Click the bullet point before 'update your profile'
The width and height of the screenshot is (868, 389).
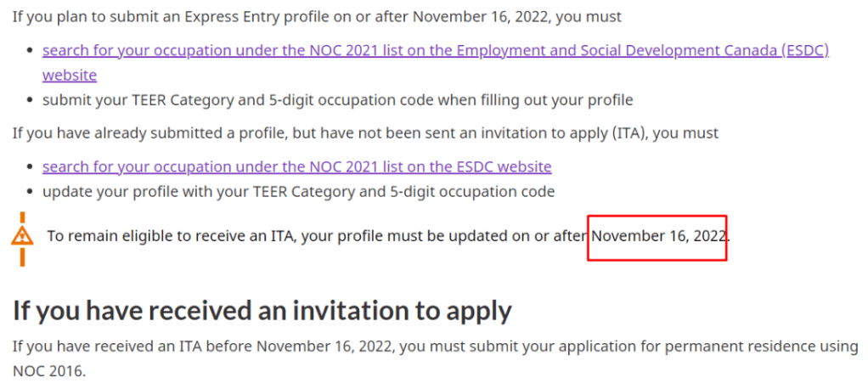coord(31,191)
